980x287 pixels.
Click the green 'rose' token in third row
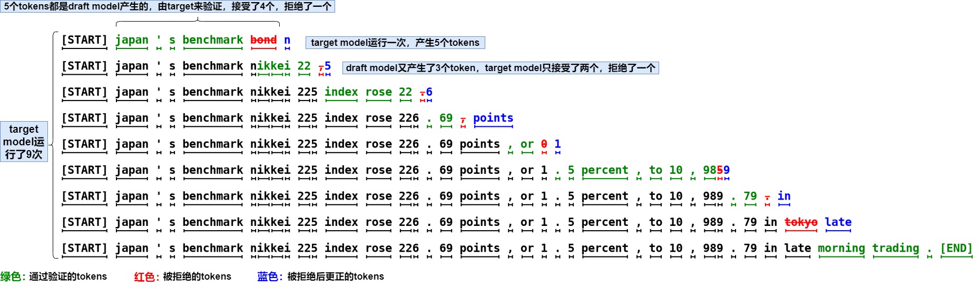379,92
